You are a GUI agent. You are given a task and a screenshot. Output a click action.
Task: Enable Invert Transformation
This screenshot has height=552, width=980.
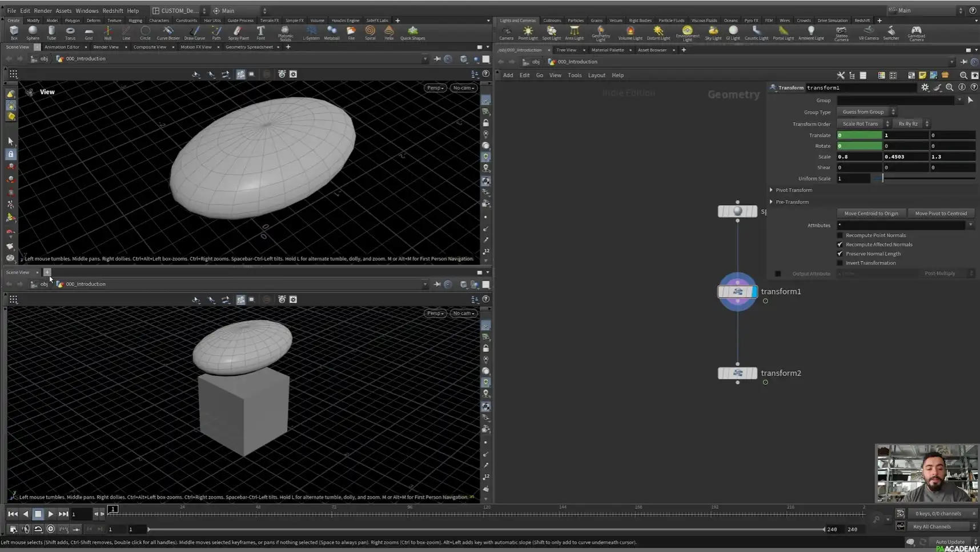[839, 263]
